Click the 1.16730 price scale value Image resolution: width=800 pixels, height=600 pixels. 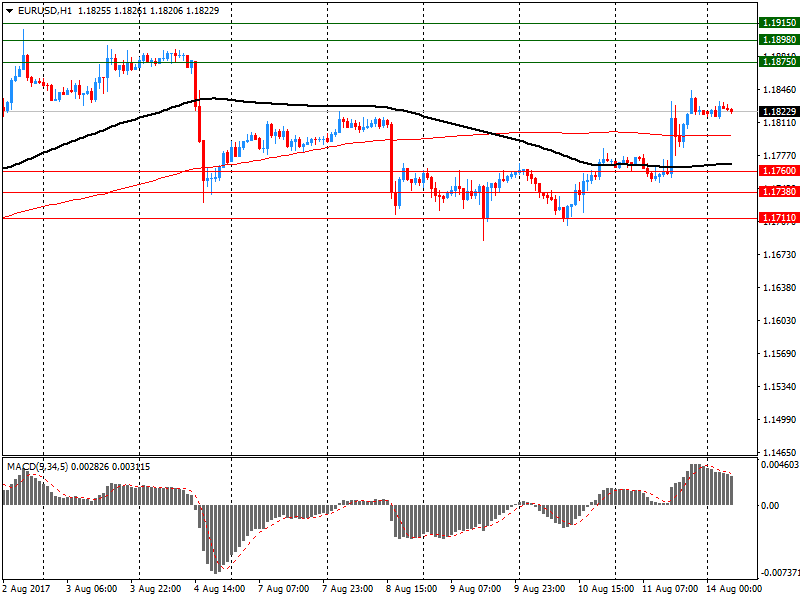pos(779,255)
